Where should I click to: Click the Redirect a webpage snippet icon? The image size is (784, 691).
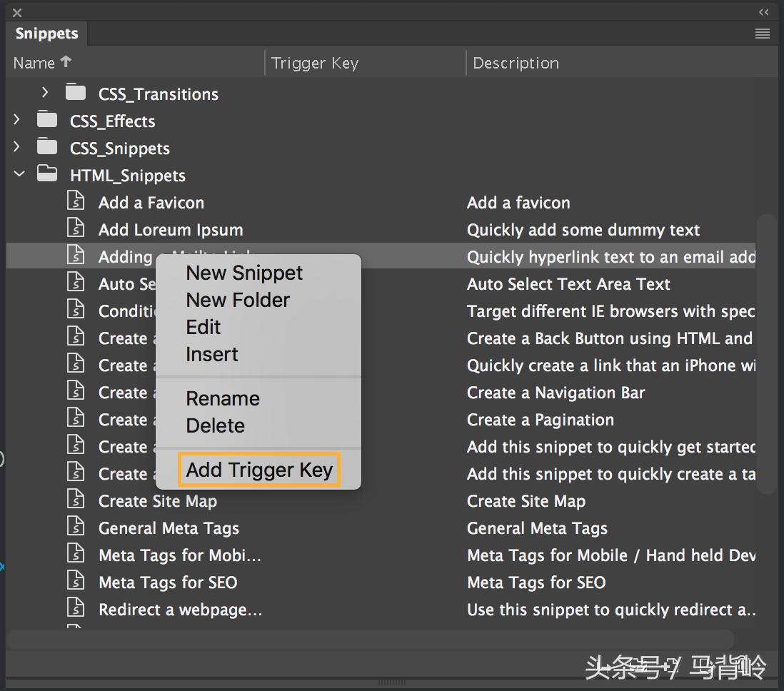(x=76, y=609)
